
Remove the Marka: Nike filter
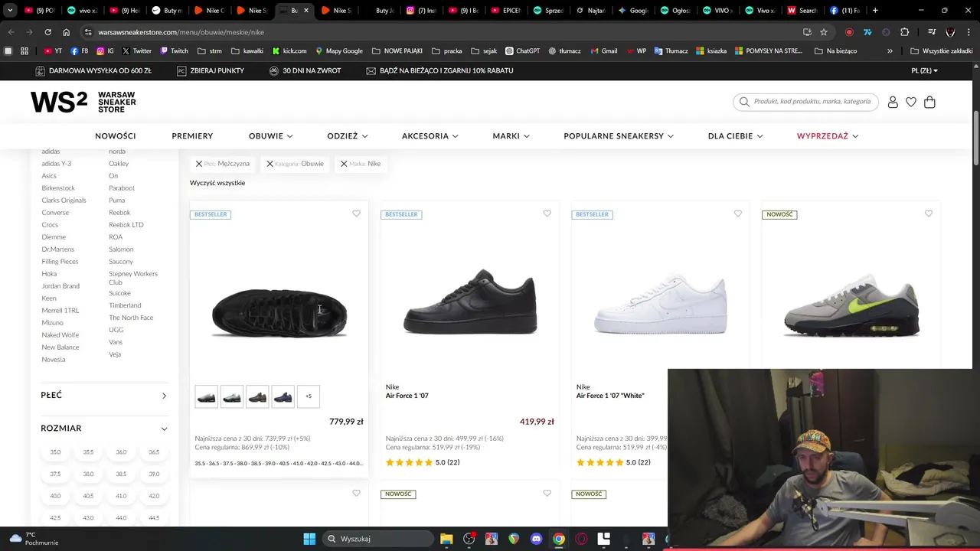(x=344, y=164)
